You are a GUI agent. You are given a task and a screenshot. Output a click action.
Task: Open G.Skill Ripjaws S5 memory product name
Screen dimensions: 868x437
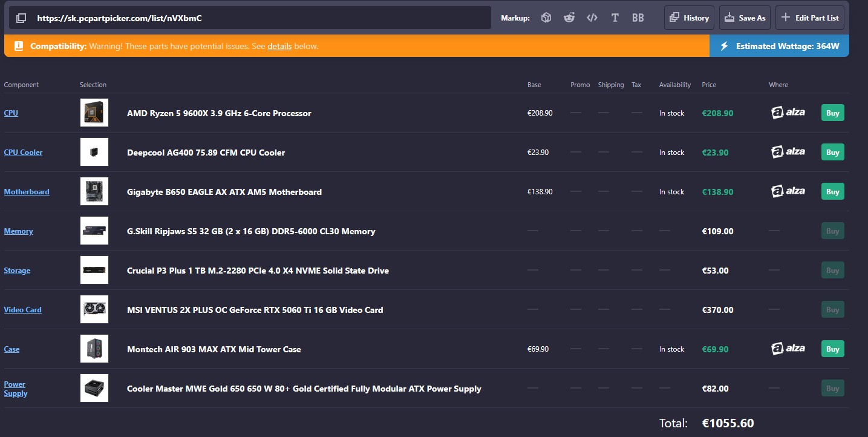[x=251, y=231]
